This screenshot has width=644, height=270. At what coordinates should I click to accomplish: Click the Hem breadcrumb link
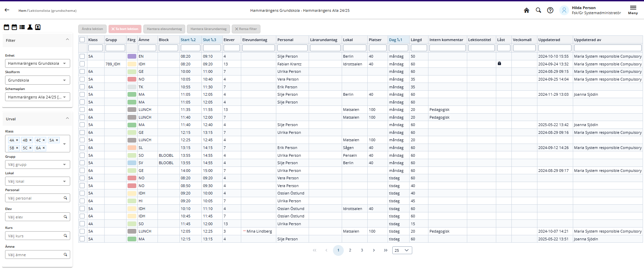click(22, 11)
